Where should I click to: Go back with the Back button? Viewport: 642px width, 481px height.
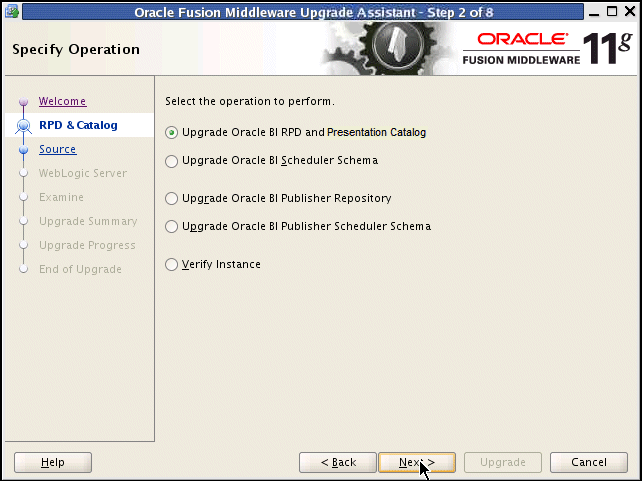[338, 462]
